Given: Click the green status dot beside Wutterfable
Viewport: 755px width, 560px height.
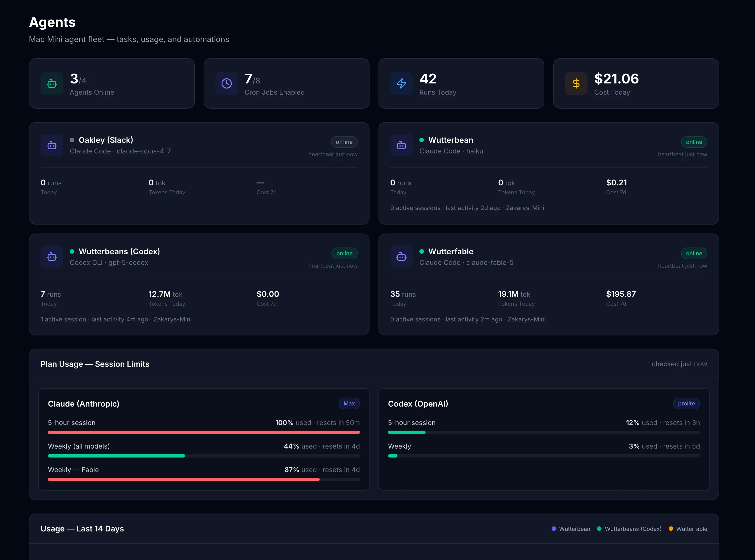Looking at the screenshot, I should [x=422, y=251].
